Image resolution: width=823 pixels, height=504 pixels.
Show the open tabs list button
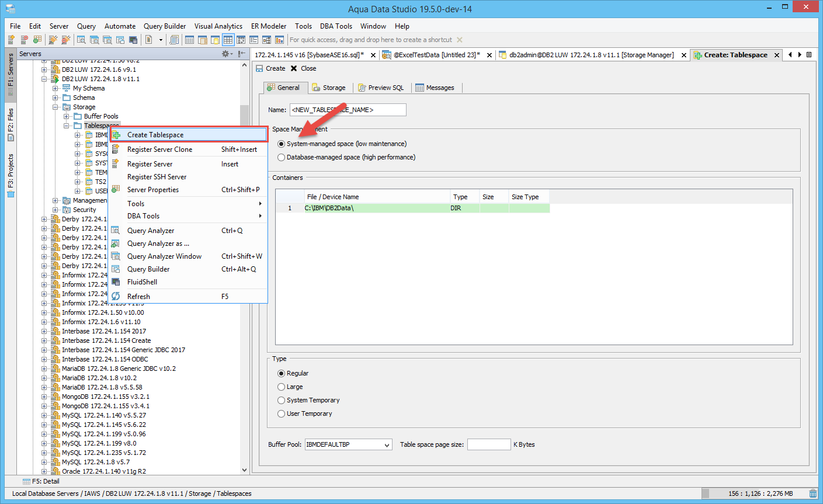coord(809,54)
